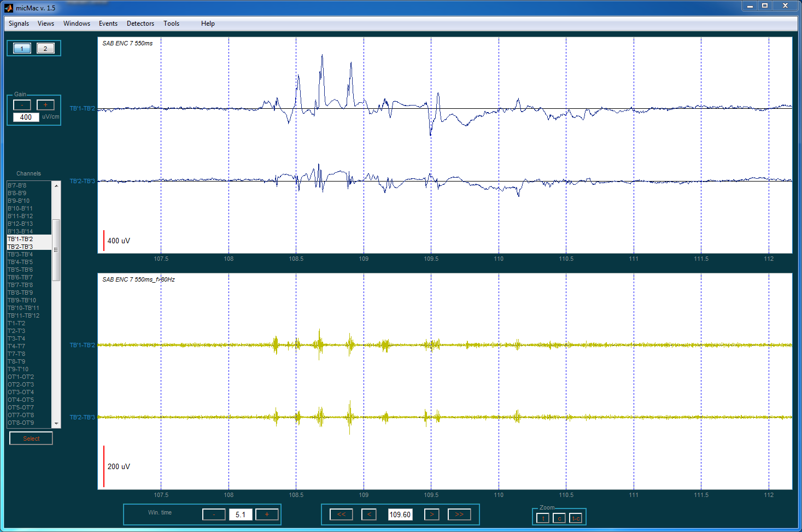This screenshot has height=532, width=802.
Task: Select channel B'11-B'12 in list
Action: (x=29, y=216)
